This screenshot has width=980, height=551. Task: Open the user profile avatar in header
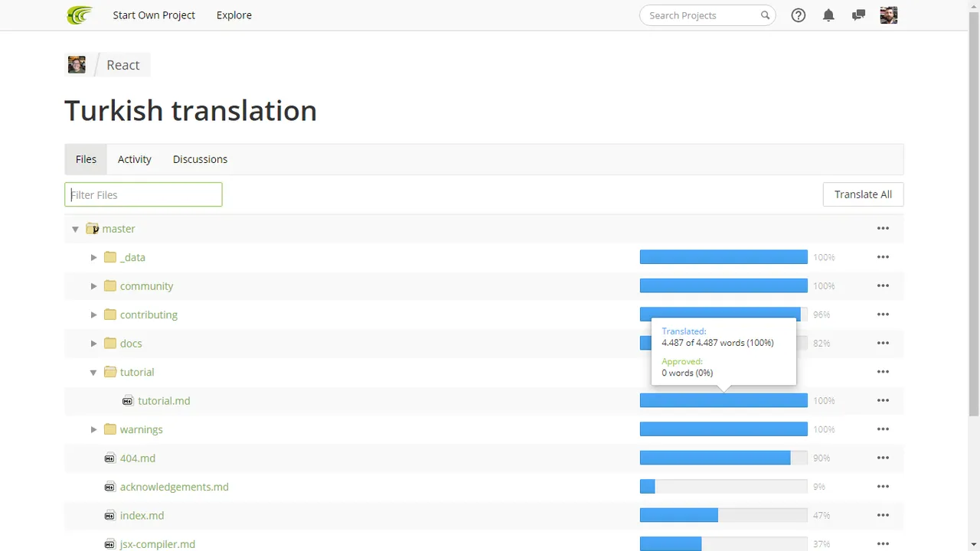point(889,15)
